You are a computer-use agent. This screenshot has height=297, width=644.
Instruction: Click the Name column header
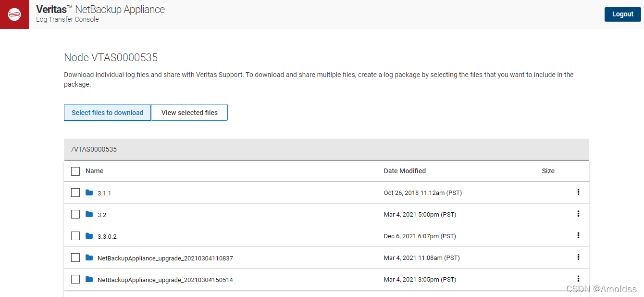click(95, 171)
